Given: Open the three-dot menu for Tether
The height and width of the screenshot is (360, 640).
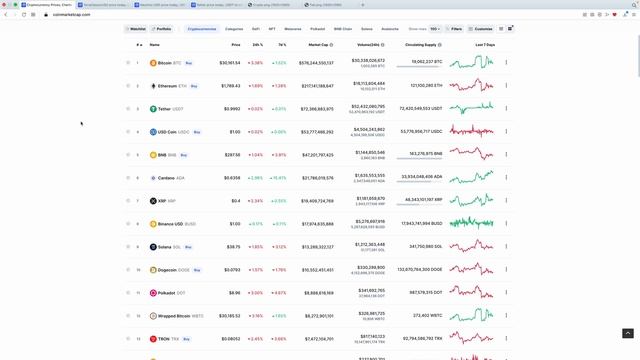Looking at the screenshot, I should (x=506, y=108).
